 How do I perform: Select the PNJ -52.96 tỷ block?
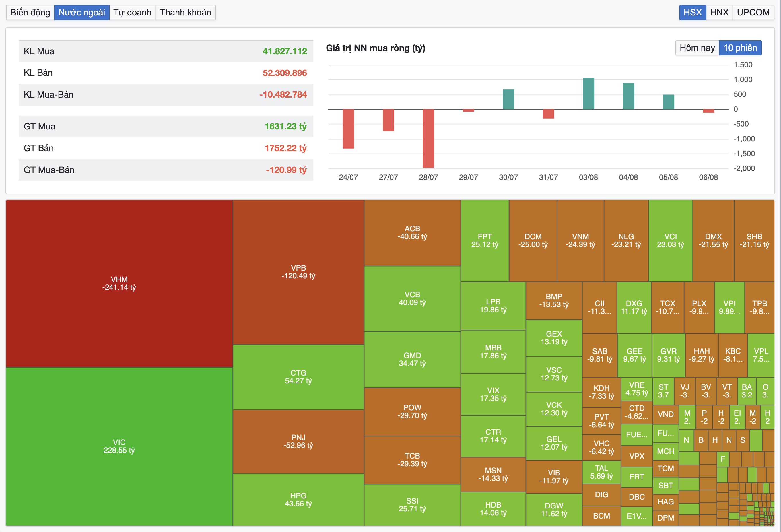click(298, 442)
